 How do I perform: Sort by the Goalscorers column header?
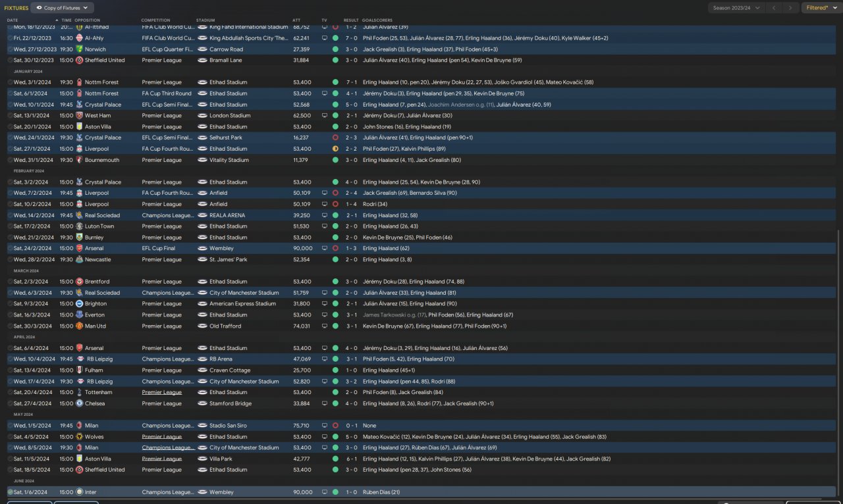(377, 20)
